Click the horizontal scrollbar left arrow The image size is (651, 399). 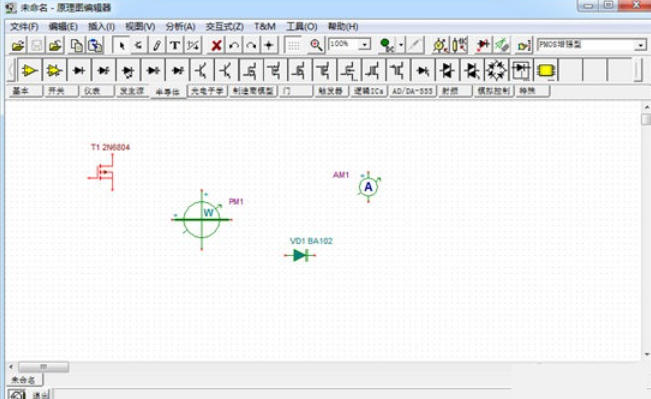(x=11, y=367)
